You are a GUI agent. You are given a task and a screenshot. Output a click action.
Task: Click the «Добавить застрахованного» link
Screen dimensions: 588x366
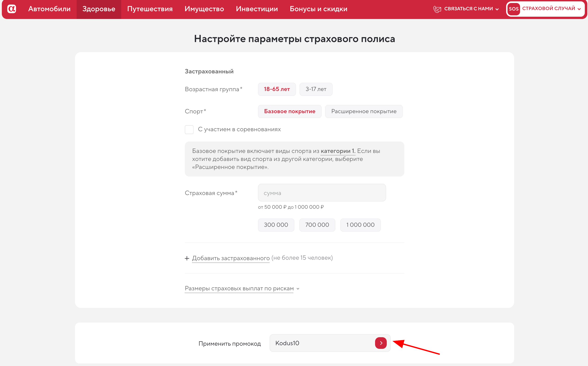point(231,258)
